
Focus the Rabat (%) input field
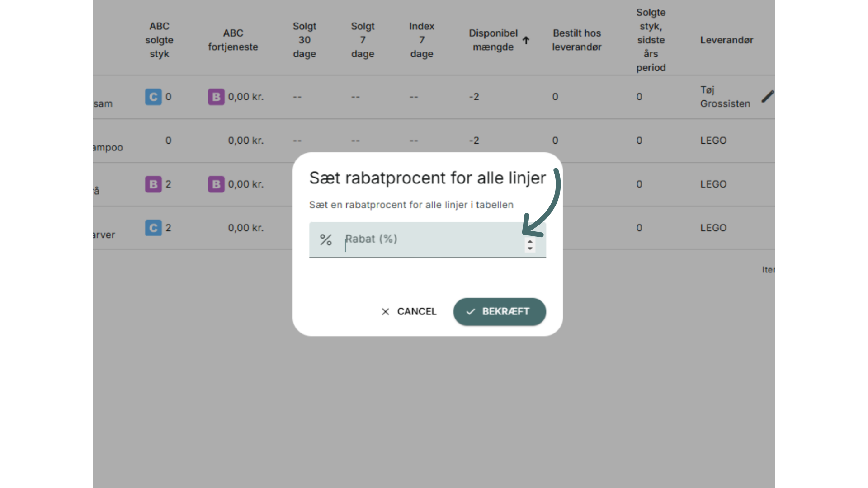[x=428, y=239]
